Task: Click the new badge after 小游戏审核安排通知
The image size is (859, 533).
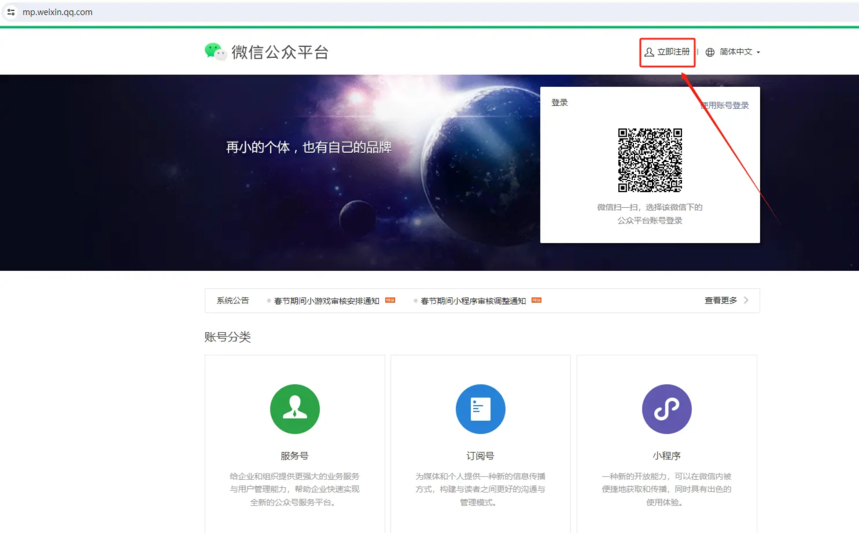Action: pyautogui.click(x=390, y=300)
